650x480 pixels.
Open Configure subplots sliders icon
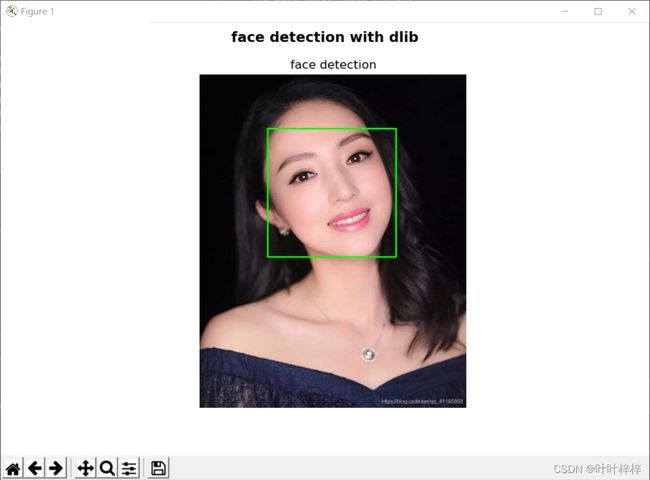coord(129,468)
